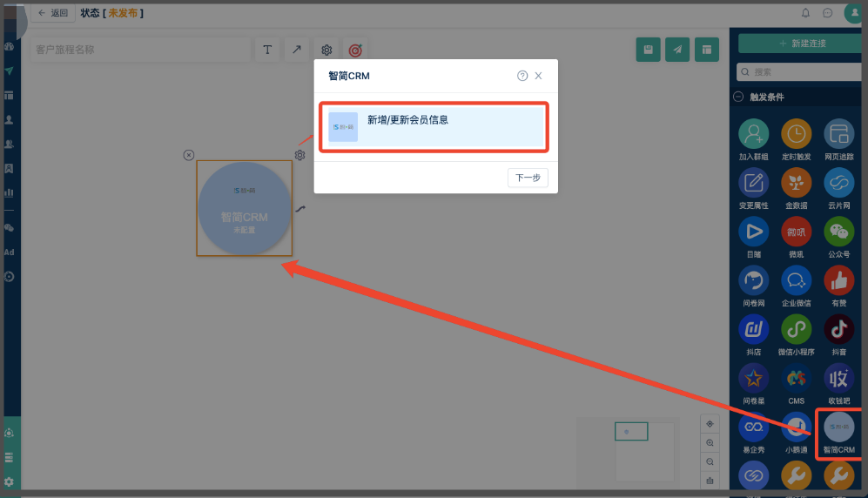Select the 问卷网 trigger
This screenshot has height=498, width=868.
(x=753, y=286)
